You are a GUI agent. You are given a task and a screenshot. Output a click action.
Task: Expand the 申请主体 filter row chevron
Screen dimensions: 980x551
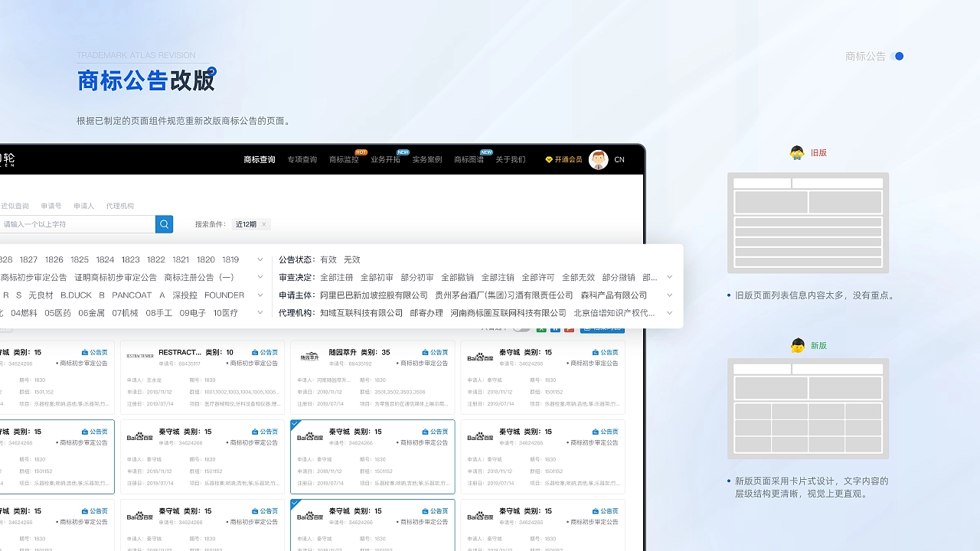point(669,295)
